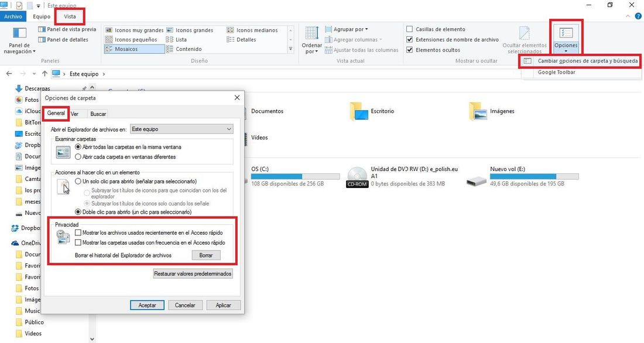Viewport: 644px width, 343px height.
Task: Select General tab in Opciones de carpeta
Action: coord(56,113)
